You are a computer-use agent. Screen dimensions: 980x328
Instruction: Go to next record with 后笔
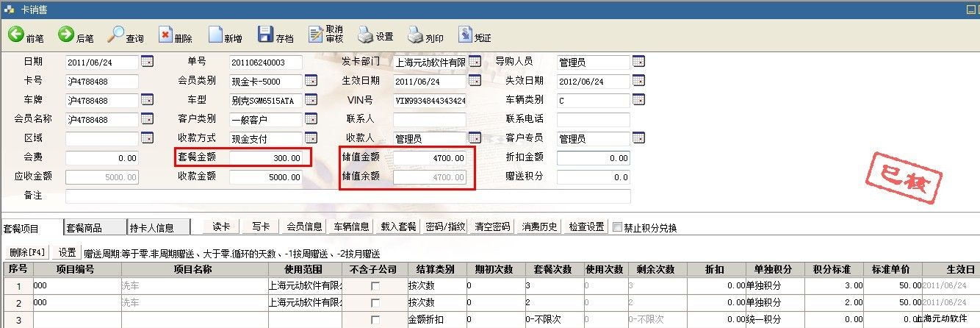click(66, 35)
